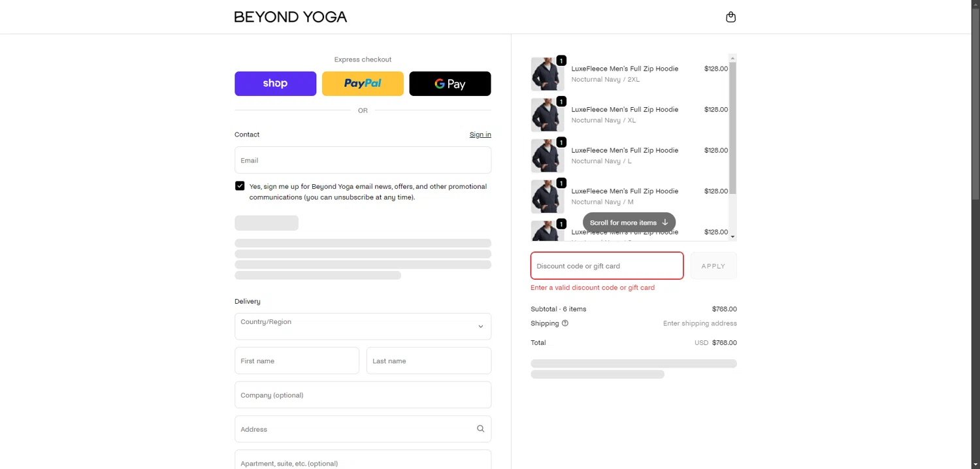Screen dimensions: 980x469
Task: Click the 2XL hoodie product thumbnail
Action: 547,74
